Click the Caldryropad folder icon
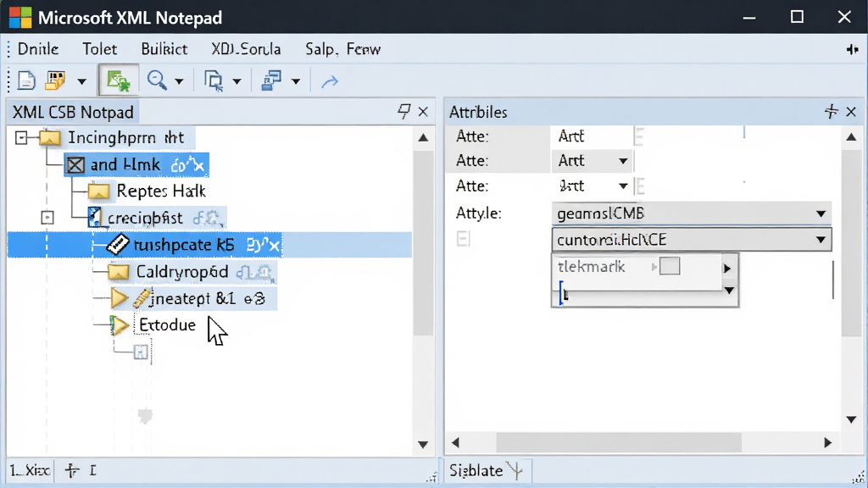 click(x=118, y=272)
